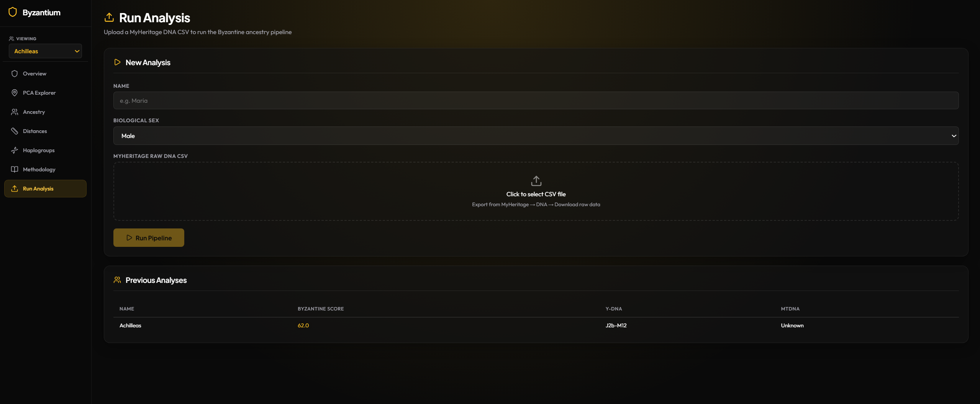Click the Haplogroups branch icon
The image size is (980, 404).
15,150
